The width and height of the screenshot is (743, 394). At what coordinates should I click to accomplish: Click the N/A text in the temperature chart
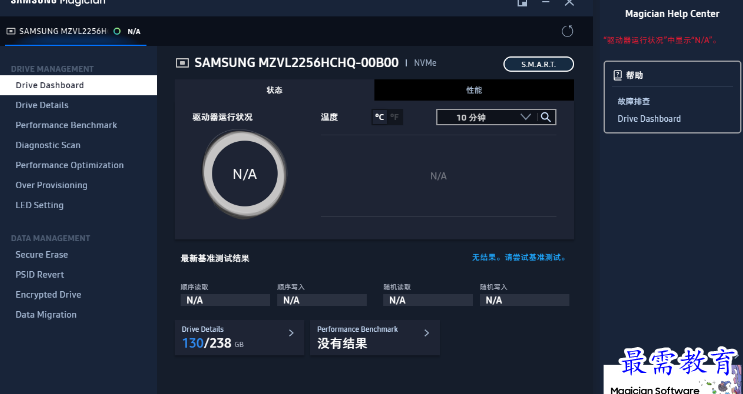438,176
